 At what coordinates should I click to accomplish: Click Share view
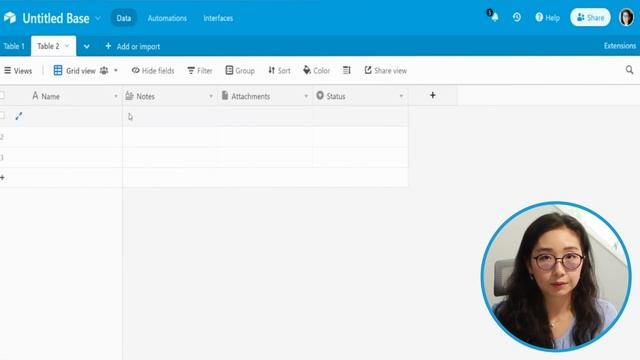386,71
